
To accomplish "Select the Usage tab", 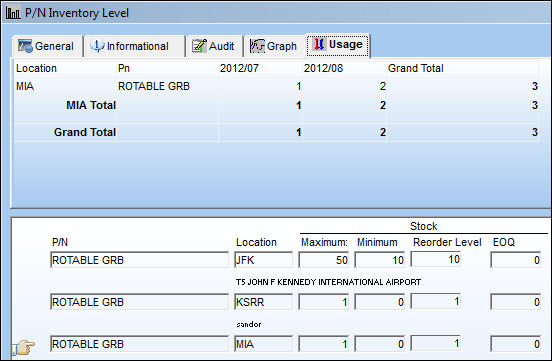I will click(x=338, y=45).
